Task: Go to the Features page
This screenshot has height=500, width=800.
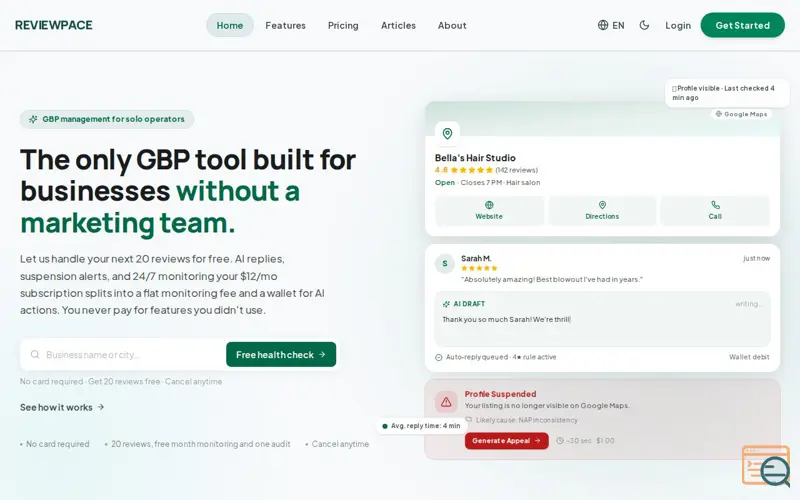Action: coord(285,25)
